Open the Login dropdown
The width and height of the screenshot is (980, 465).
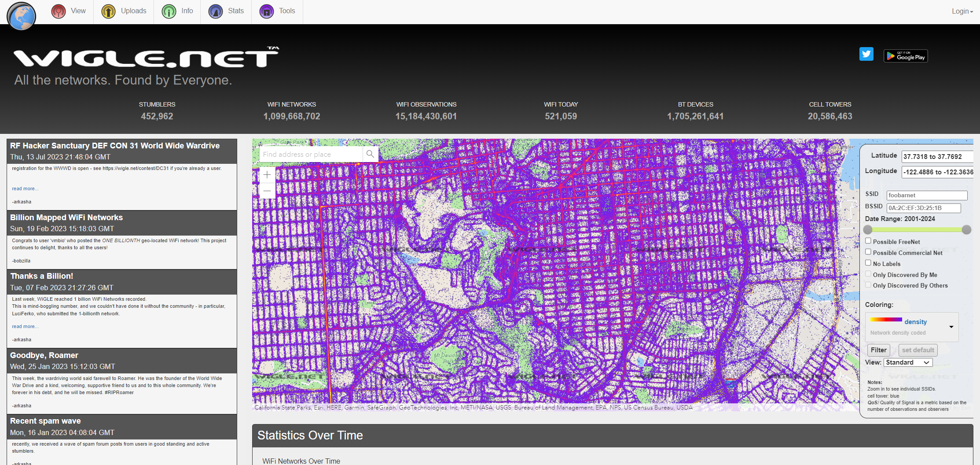[x=962, y=11]
